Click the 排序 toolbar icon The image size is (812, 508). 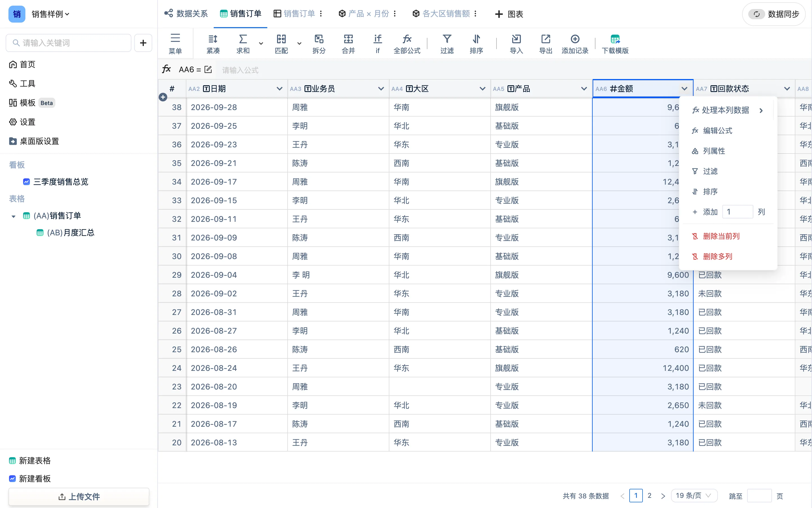click(476, 39)
